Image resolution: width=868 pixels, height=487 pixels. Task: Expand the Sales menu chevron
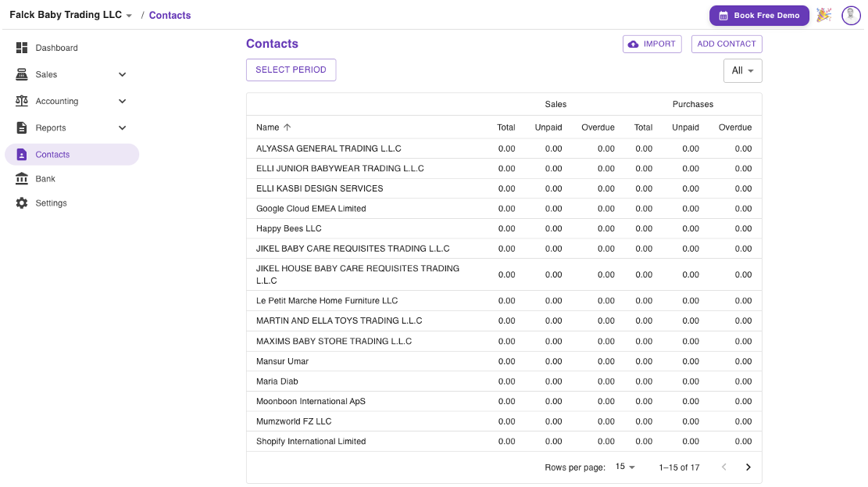(122, 75)
